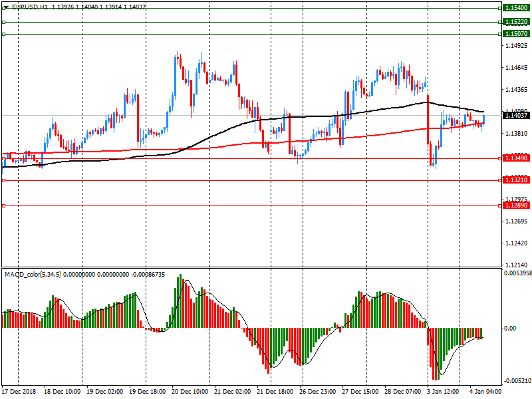Screen dimensions: 532x399
Task: Click the 19 Dec 18:00 time axis label
Action: (x=147, y=391)
